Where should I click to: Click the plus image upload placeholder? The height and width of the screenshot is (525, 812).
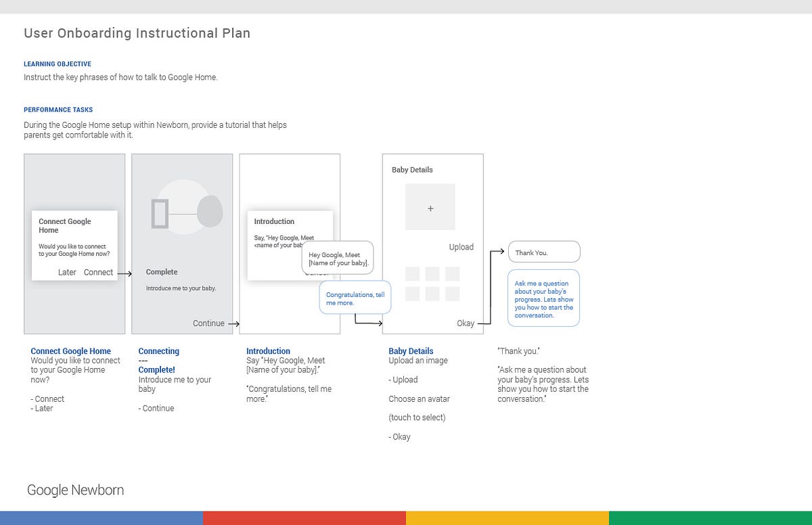click(430, 206)
